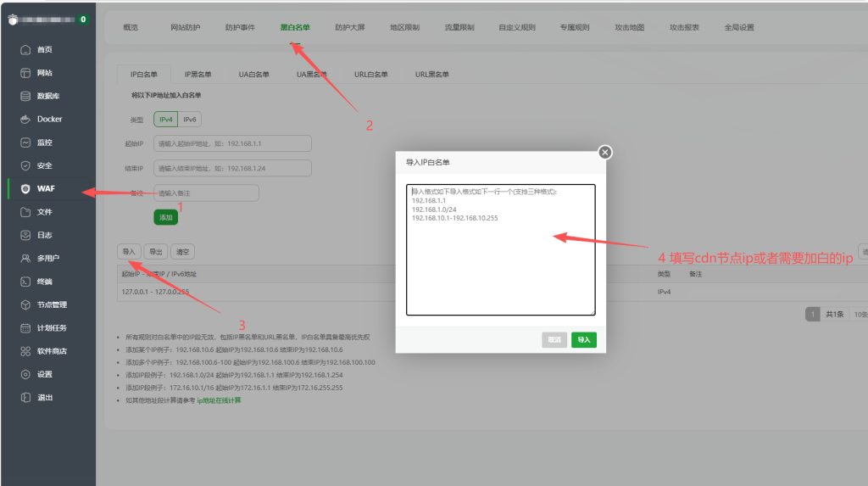The image size is (868, 486).
Task: Switch IP type to IPv6
Action: point(190,120)
